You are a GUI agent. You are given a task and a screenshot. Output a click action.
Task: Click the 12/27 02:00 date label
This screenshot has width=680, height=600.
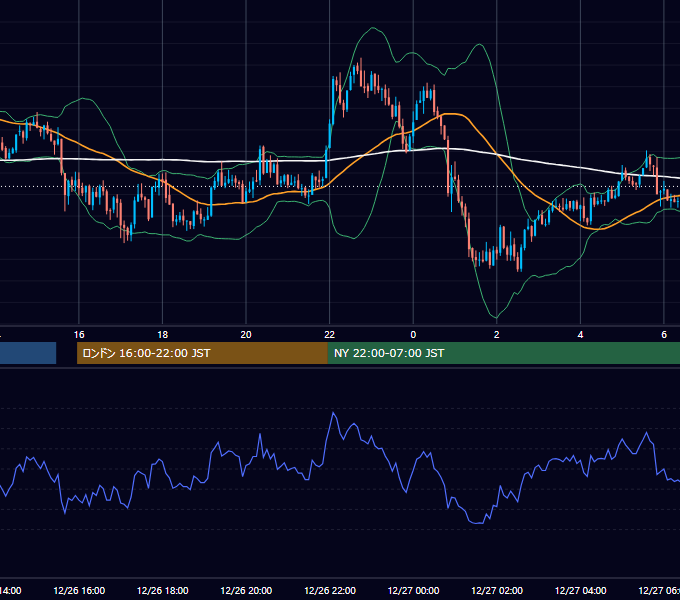(x=497, y=591)
